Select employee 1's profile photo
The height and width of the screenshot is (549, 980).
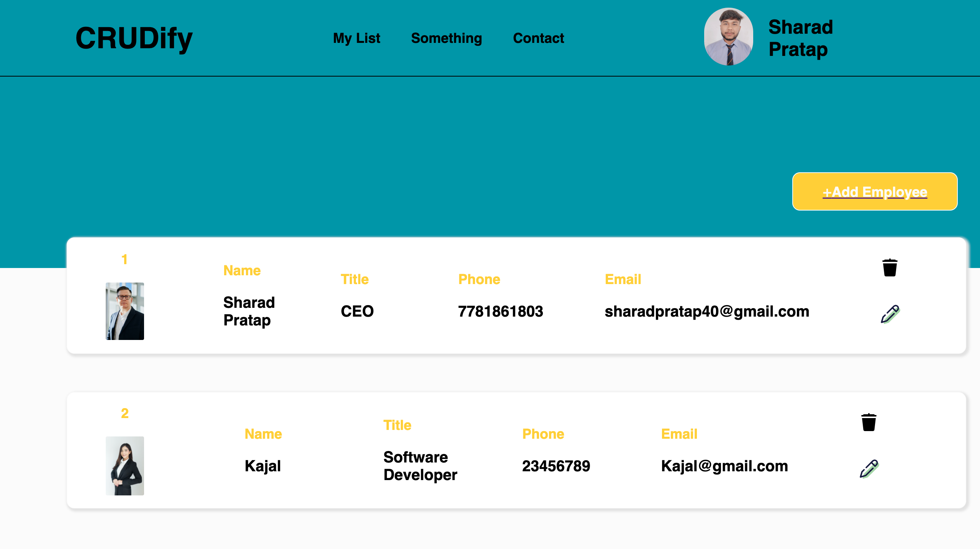click(x=125, y=311)
